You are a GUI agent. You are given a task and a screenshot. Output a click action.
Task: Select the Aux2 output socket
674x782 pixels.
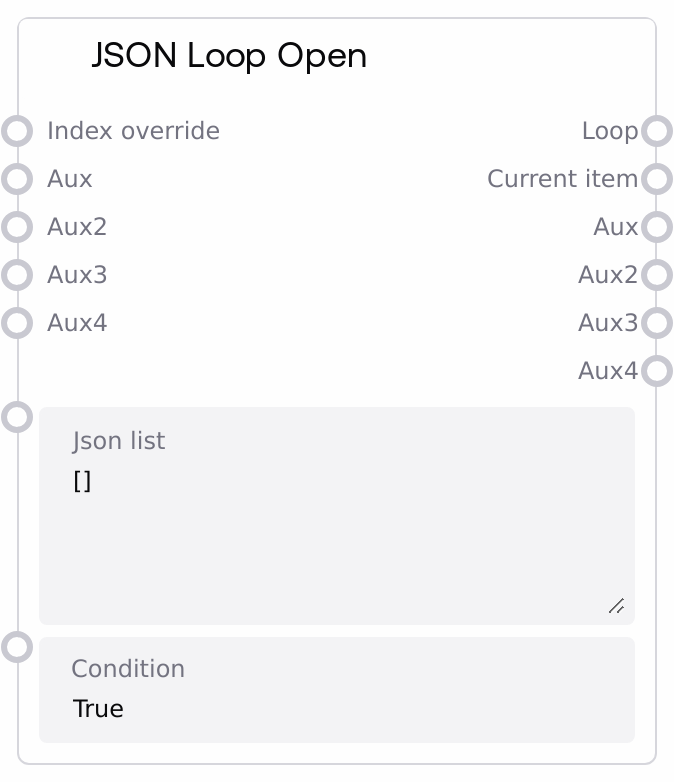[656, 275]
